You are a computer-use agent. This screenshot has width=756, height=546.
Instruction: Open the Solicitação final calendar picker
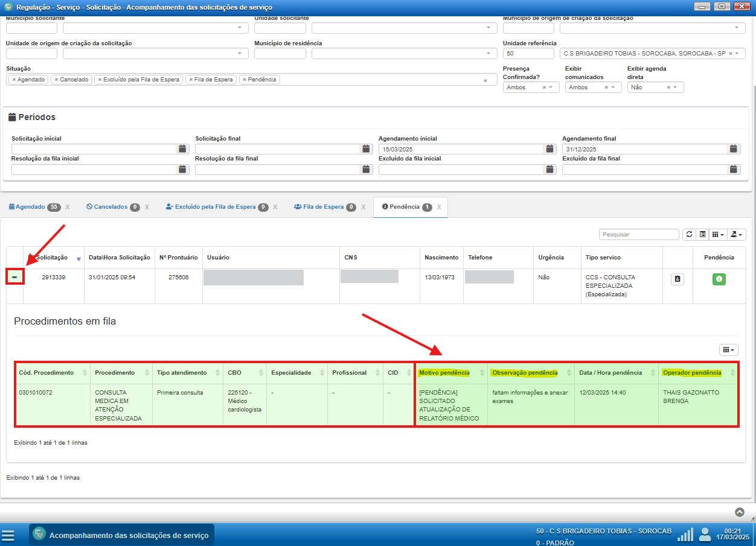(366, 149)
